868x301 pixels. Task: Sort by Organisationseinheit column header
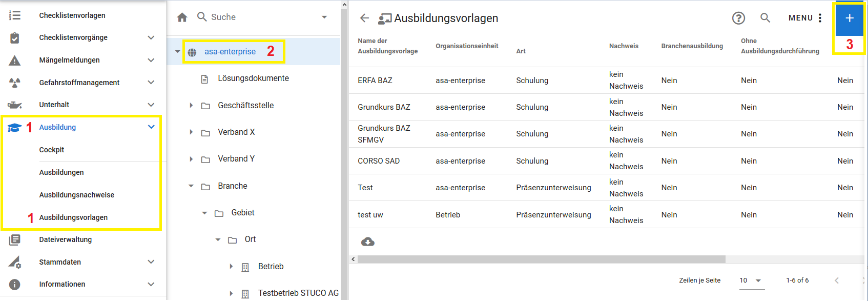click(467, 46)
